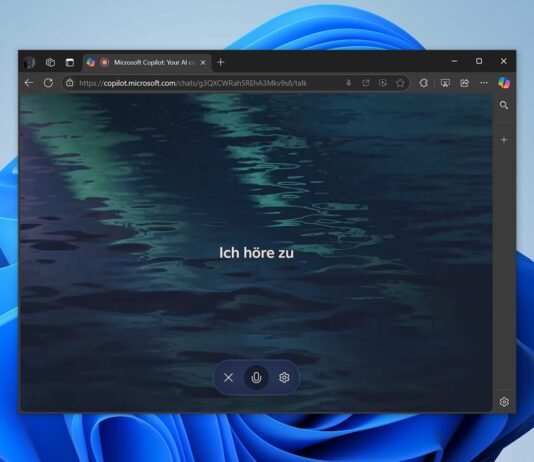Open Edge Settings and more menu
534x462 pixels.
(x=484, y=83)
